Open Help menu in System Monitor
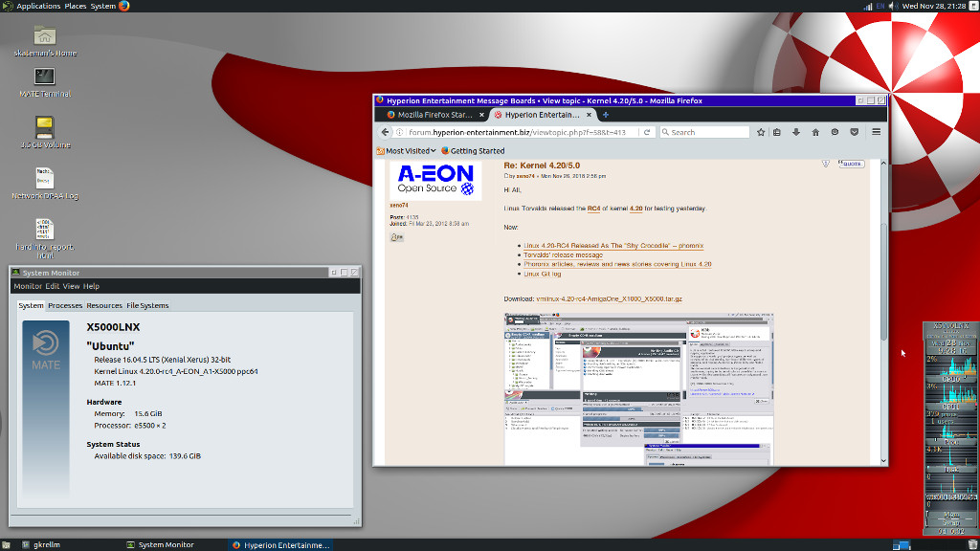This screenshot has width=980, height=551. coord(91,286)
